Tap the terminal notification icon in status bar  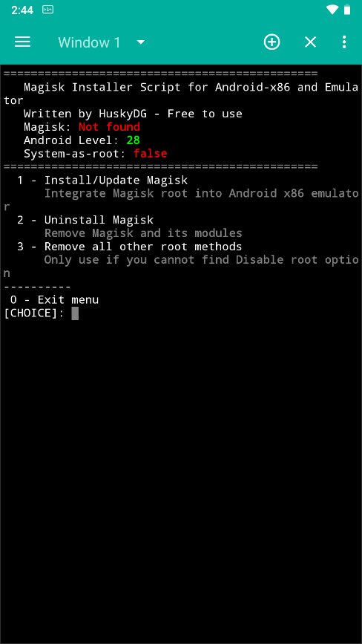48,10
